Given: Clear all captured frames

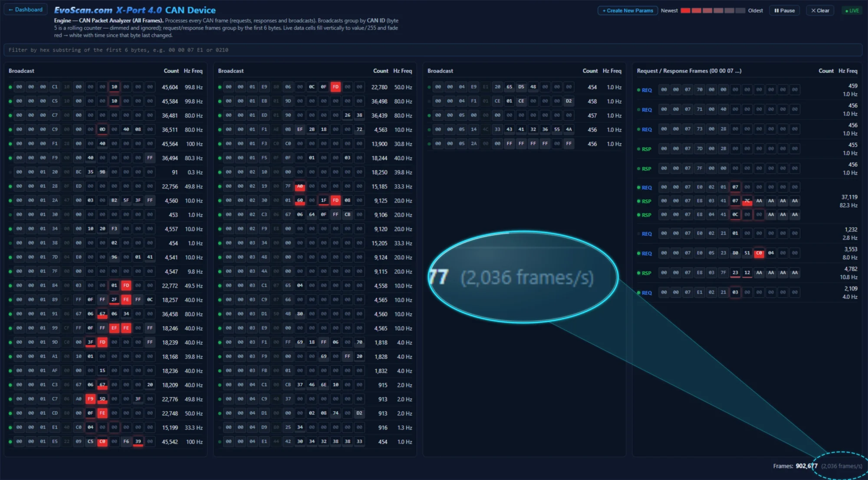Looking at the screenshot, I should pos(820,10).
